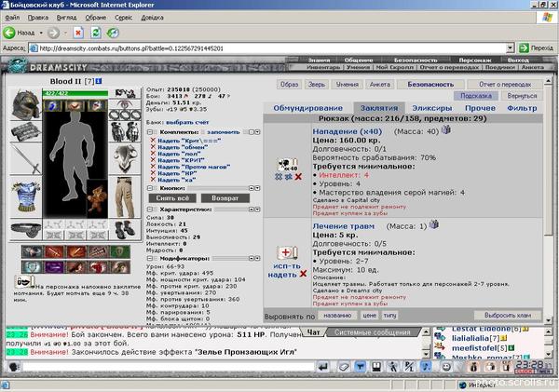Open the Сервіс menu

(x=123, y=18)
